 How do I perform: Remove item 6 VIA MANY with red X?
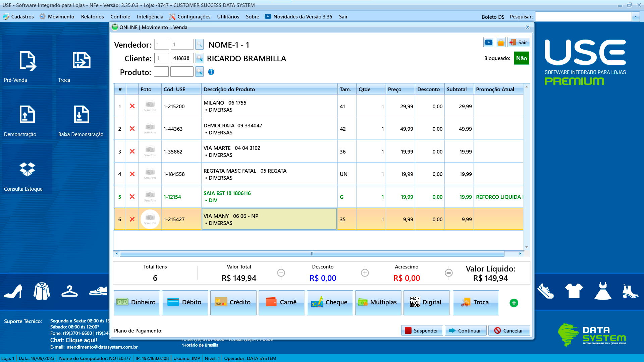click(x=132, y=219)
